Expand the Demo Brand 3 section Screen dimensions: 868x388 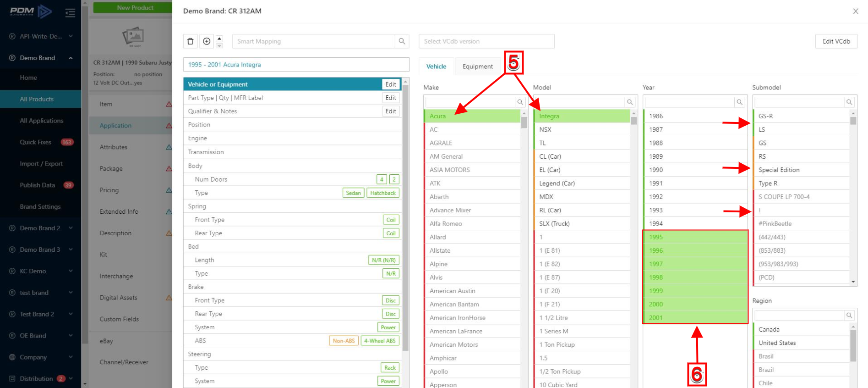point(71,249)
